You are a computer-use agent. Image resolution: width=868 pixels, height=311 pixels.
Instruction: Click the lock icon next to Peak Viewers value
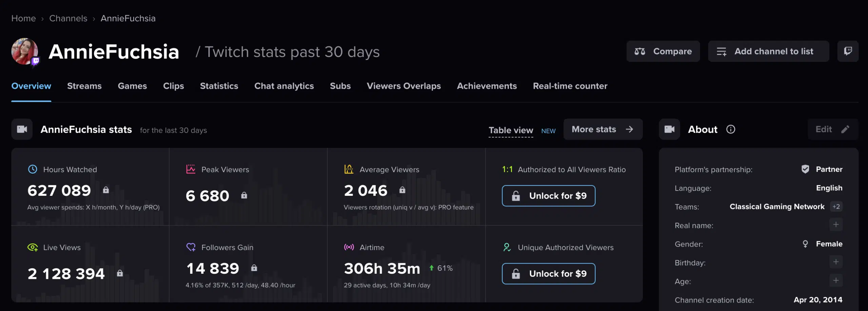click(244, 195)
